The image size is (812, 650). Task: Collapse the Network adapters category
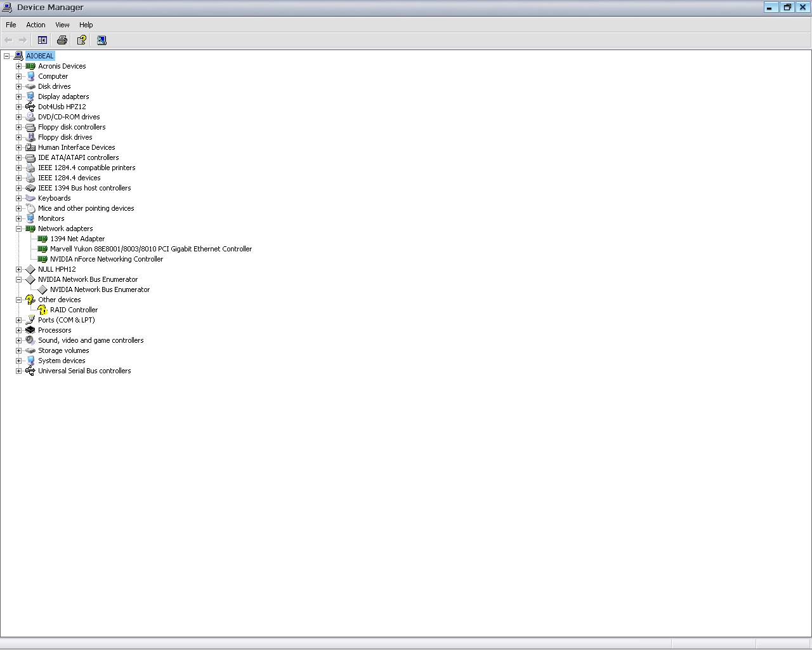click(x=19, y=229)
